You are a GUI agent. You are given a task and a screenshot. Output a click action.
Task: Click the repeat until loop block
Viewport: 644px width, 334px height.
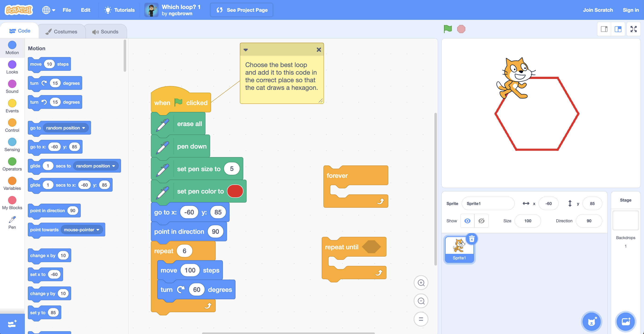354,259
